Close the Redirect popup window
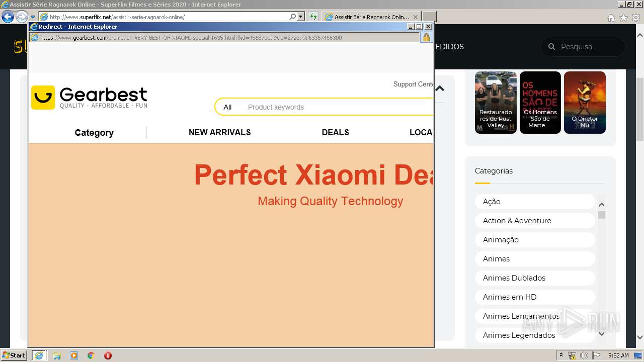The height and width of the screenshot is (362, 644). click(x=428, y=27)
